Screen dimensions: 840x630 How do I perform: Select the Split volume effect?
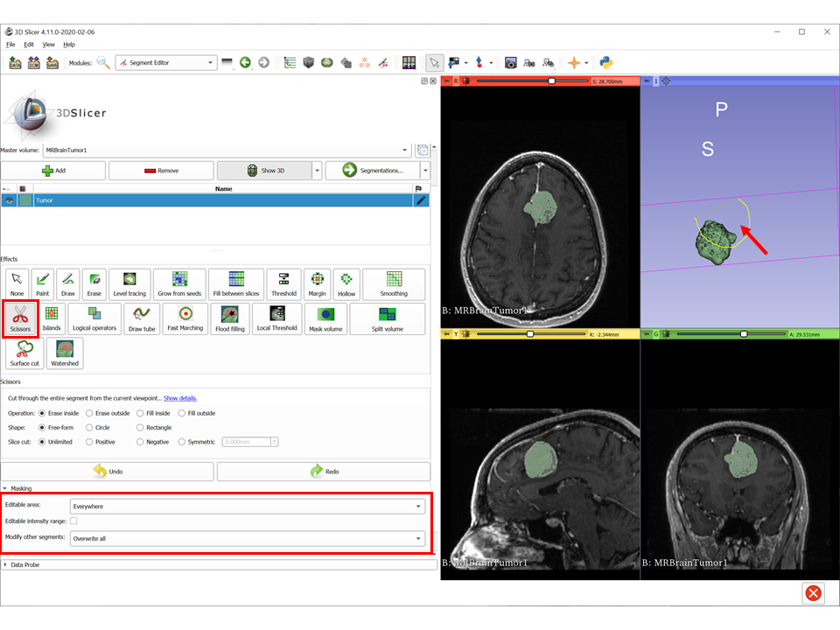click(x=388, y=318)
